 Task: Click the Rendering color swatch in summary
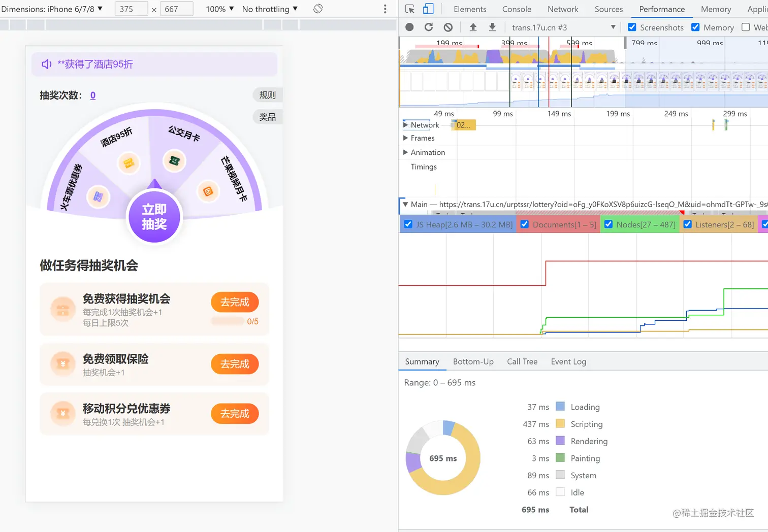point(560,441)
